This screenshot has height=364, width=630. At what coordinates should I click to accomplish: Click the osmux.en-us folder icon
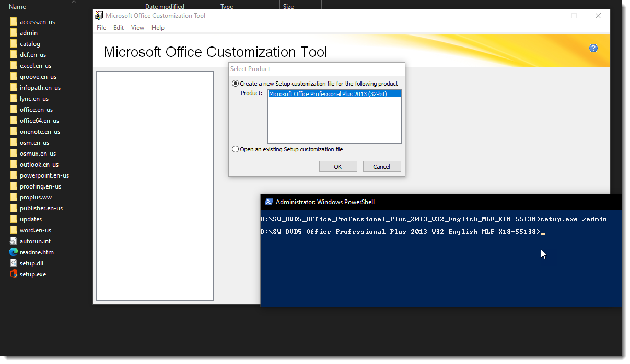tap(14, 154)
